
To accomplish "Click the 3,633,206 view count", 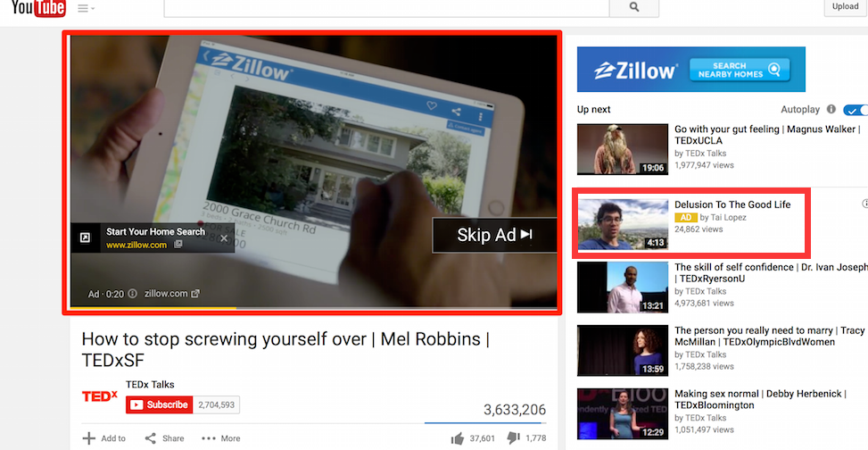I will (x=515, y=410).
